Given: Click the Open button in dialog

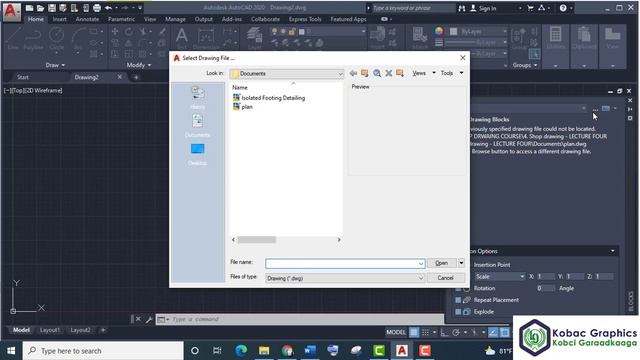Looking at the screenshot, I should coord(441,263).
